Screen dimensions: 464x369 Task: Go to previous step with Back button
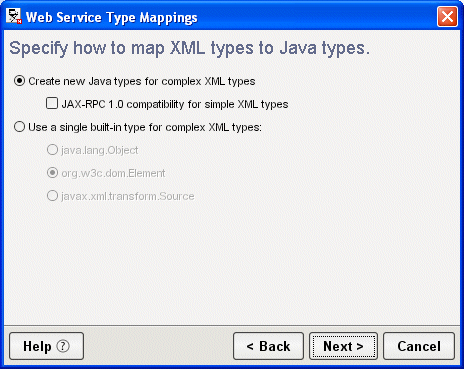(x=268, y=346)
